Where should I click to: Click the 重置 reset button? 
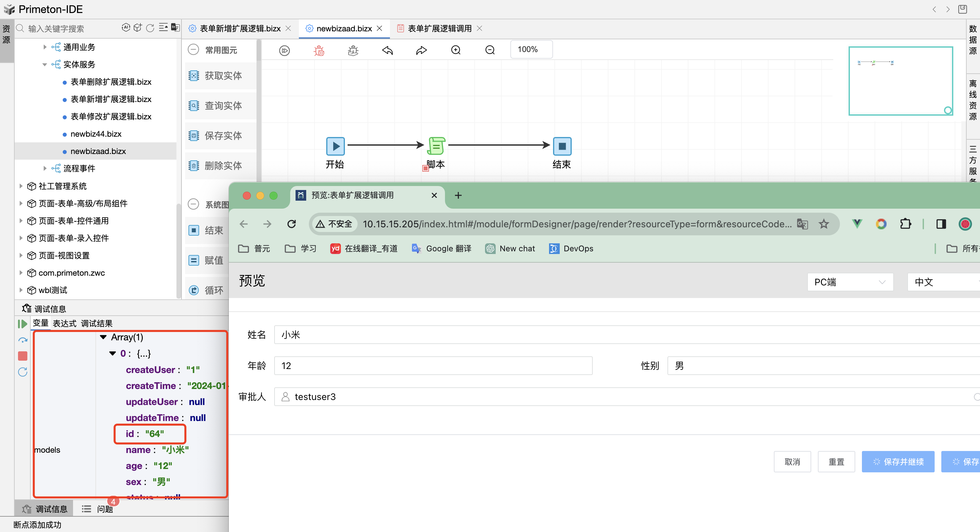[836, 462]
